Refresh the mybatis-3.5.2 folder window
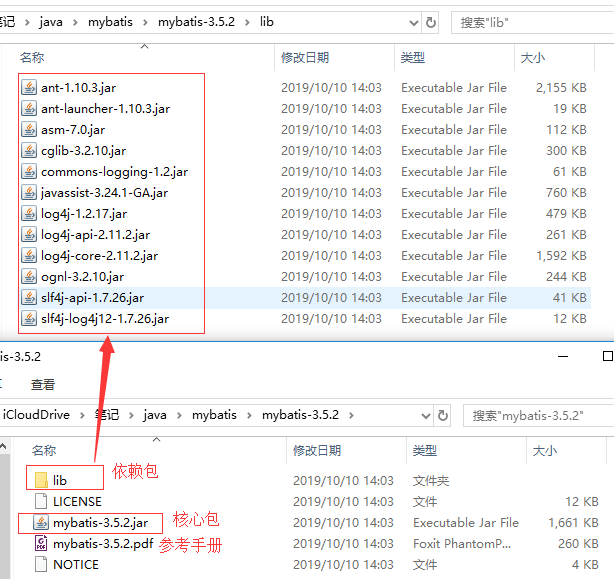 point(443,415)
